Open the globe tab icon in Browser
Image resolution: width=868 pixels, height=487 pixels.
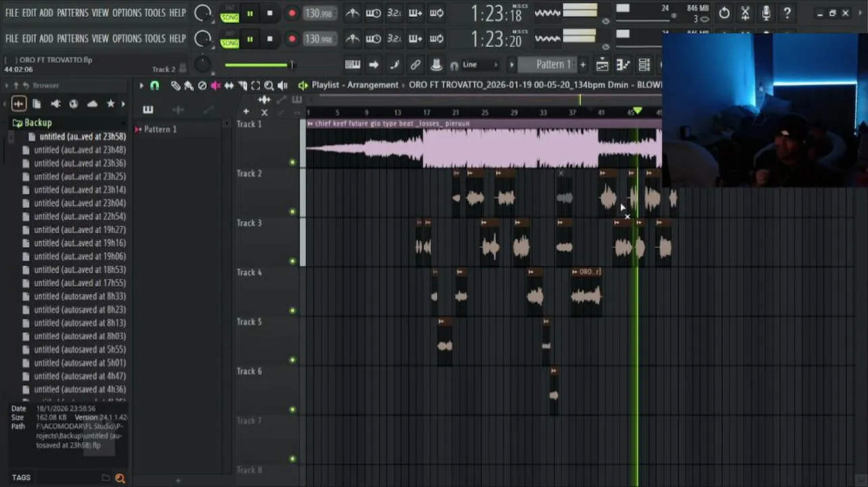pyautogui.click(x=74, y=103)
